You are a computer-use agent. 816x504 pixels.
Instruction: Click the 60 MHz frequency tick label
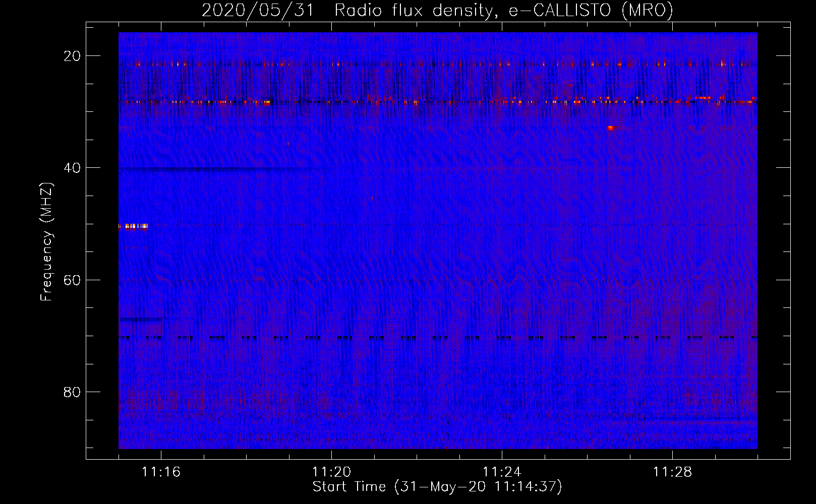[x=73, y=280]
